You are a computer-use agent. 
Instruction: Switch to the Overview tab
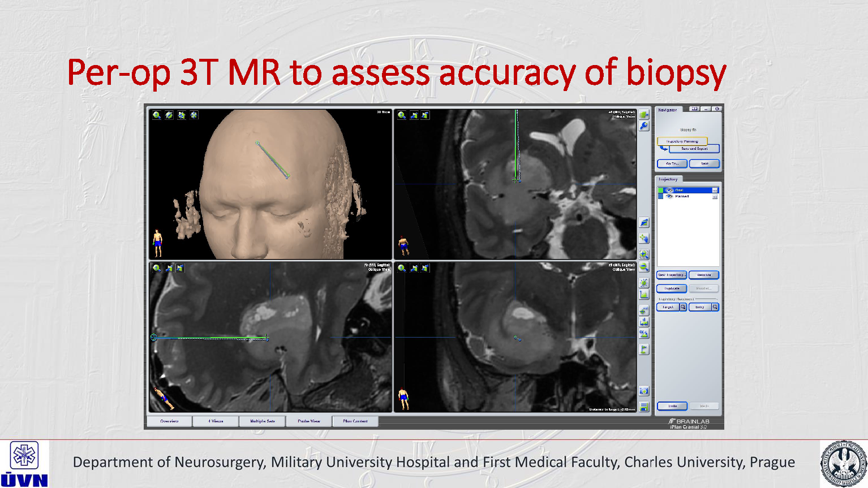pyautogui.click(x=169, y=421)
